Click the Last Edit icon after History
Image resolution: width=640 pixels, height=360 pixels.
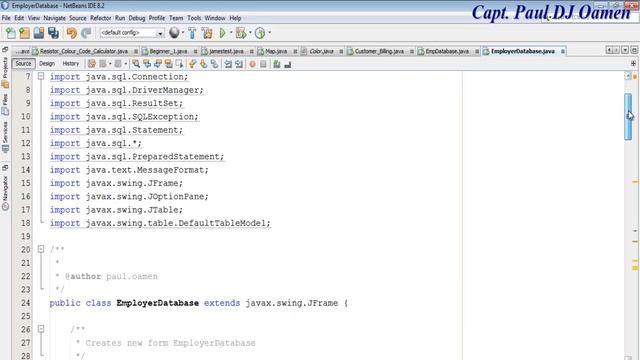point(92,64)
